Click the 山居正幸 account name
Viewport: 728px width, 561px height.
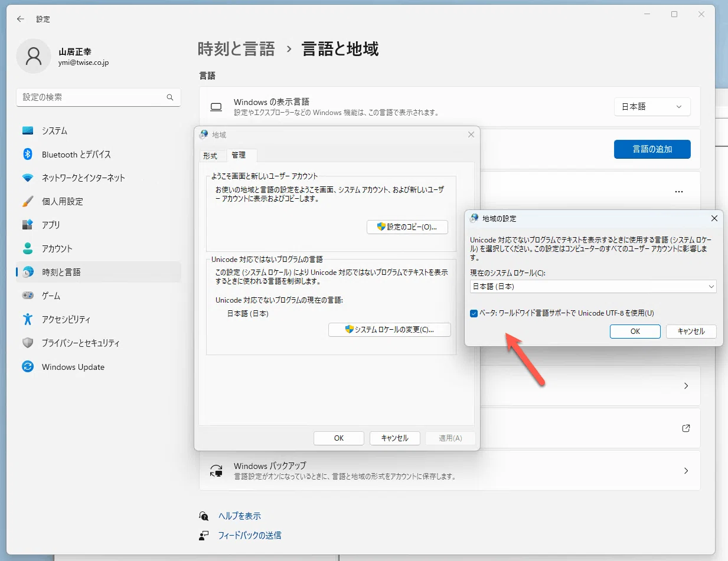click(75, 52)
